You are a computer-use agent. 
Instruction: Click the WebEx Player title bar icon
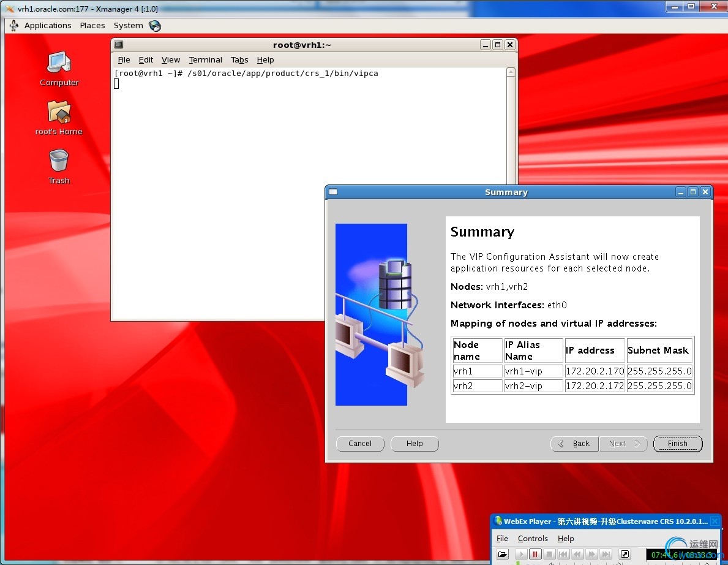point(498,521)
